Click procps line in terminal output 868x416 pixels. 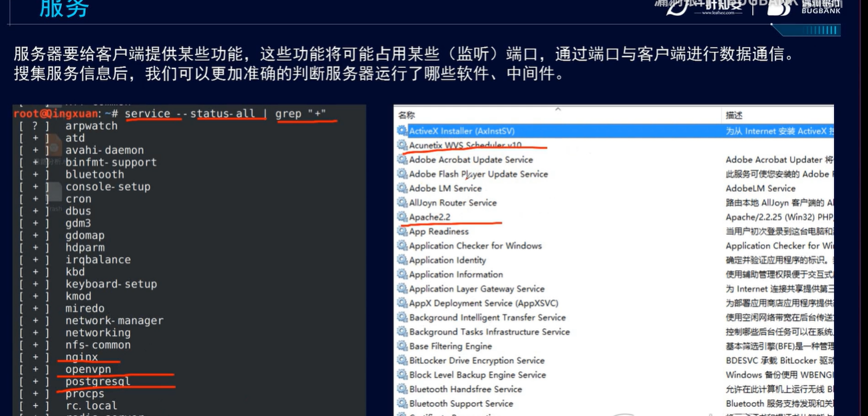tap(85, 394)
